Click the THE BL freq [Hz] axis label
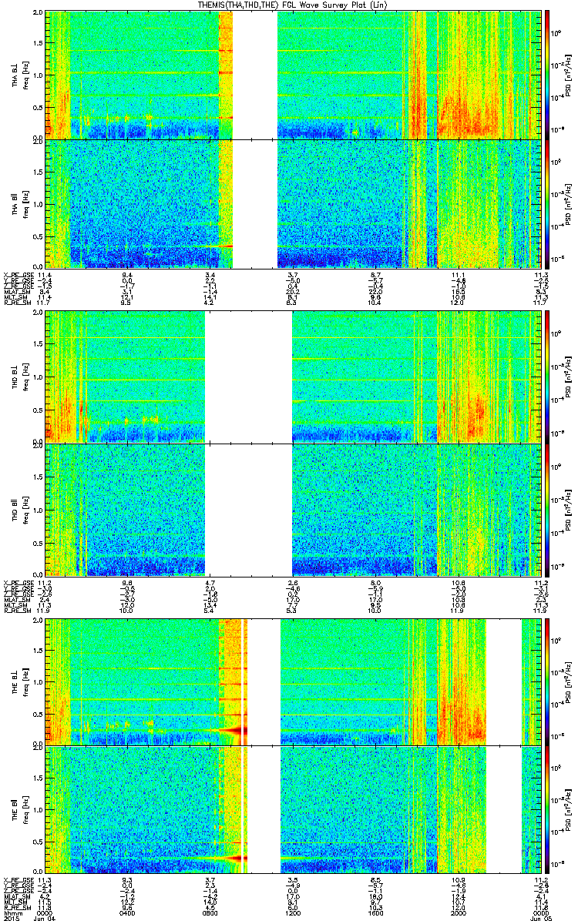This screenshot has width=578, height=924. pyautogui.click(x=26, y=681)
